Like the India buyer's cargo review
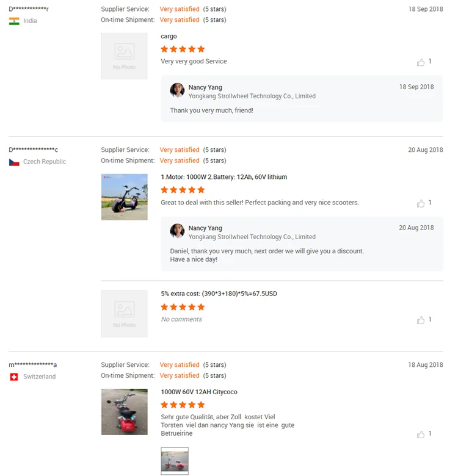 [421, 62]
